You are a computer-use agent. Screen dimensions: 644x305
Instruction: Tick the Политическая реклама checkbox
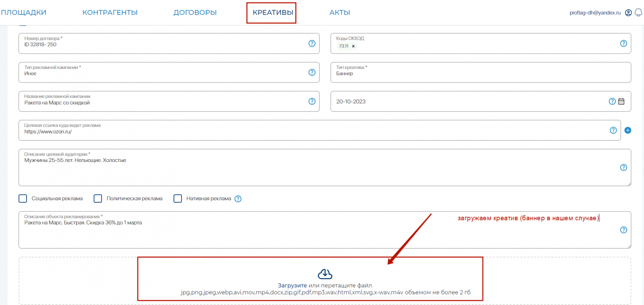point(98,199)
